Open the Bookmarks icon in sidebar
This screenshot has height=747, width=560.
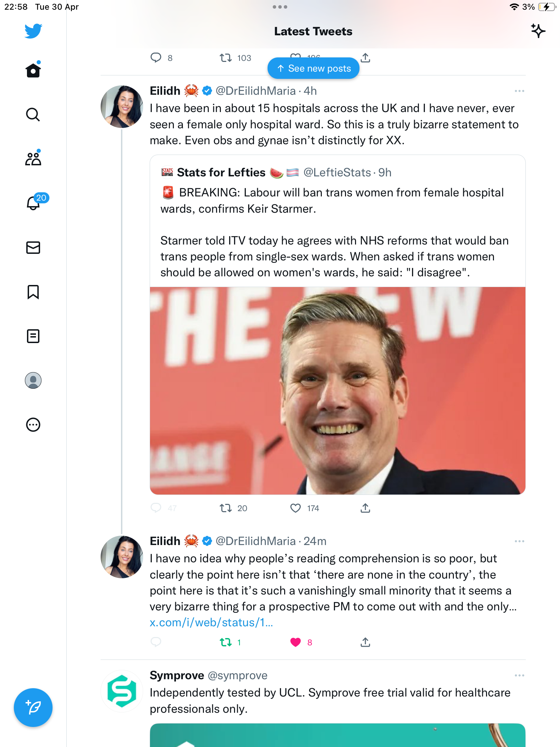click(x=33, y=292)
